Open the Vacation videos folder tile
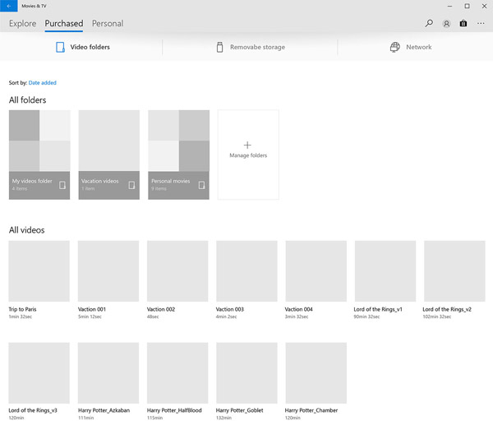This screenshot has height=448, width=493. pyautogui.click(x=108, y=155)
